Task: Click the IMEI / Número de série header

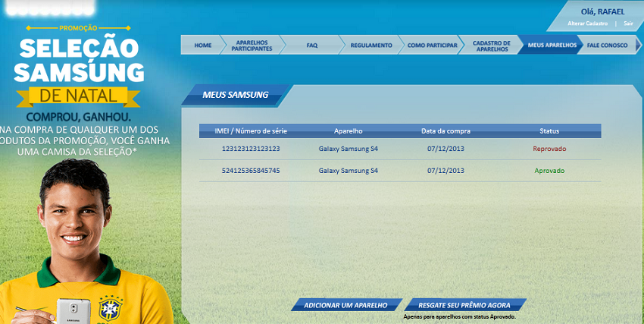Action: pos(251,131)
